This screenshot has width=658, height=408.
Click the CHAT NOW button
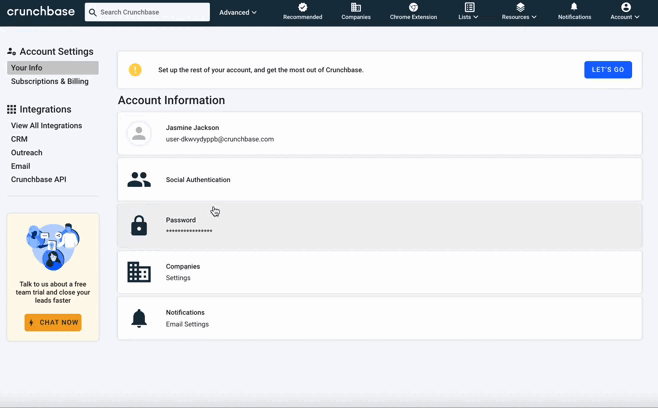pyautogui.click(x=53, y=322)
